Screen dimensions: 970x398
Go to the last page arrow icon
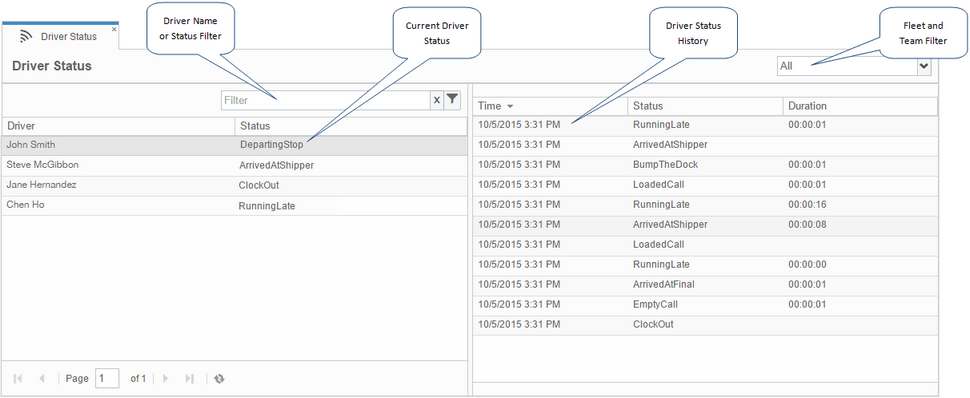coord(190,378)
